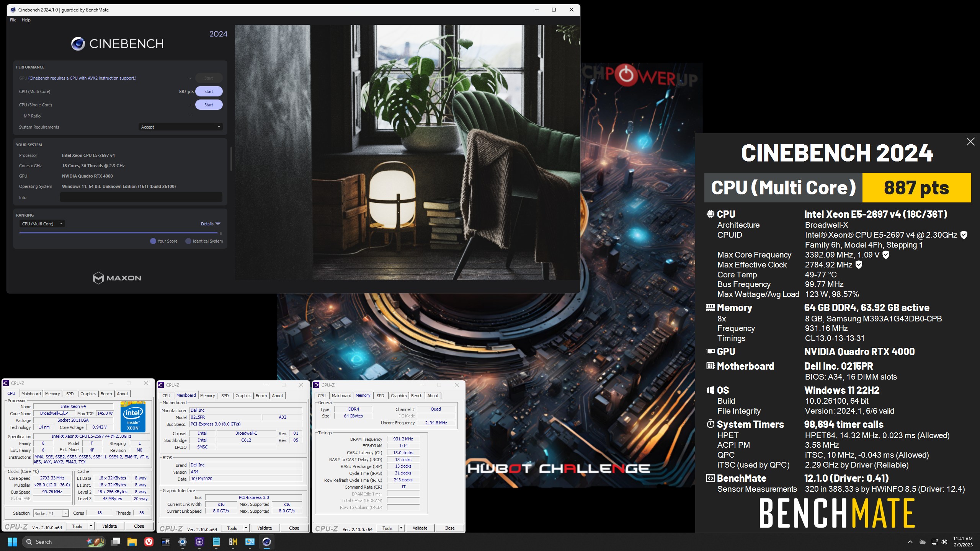Image resolution: width=980 pixels, height=551 pixels.
Task: Click Validate in the leftmost CPU-Z window
Action: [109, 526]
